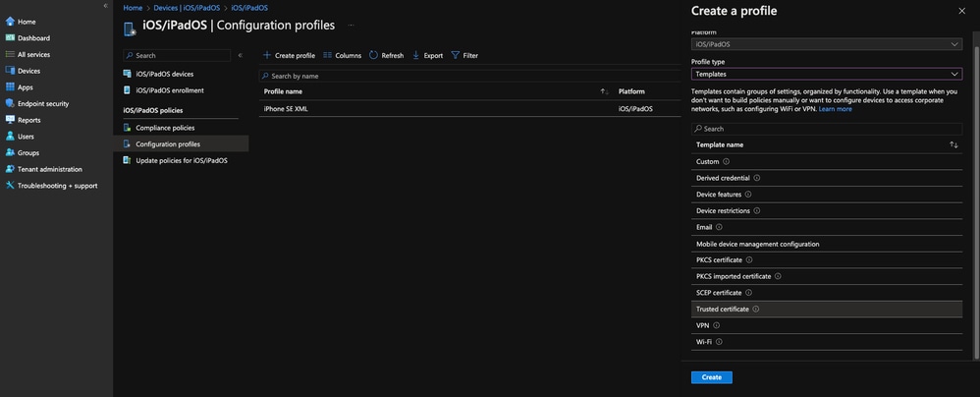Sort profiles by Profile name arrows
The height and width of the screenshot is (397, 980).
604,92
